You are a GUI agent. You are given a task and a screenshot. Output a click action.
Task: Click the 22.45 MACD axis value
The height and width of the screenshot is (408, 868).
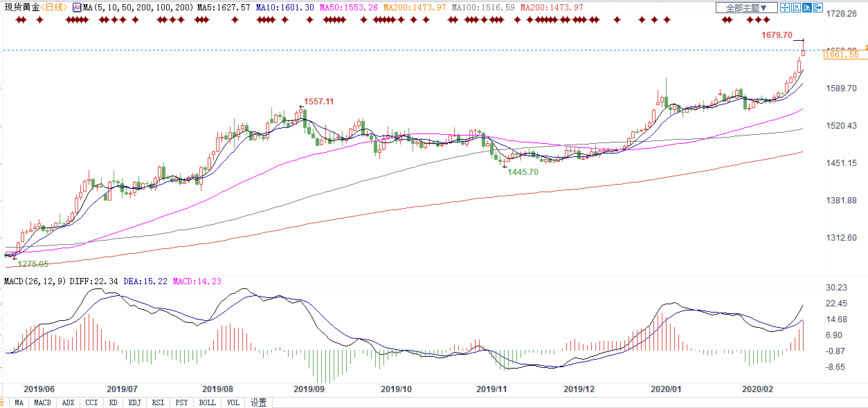pos(837,303)
